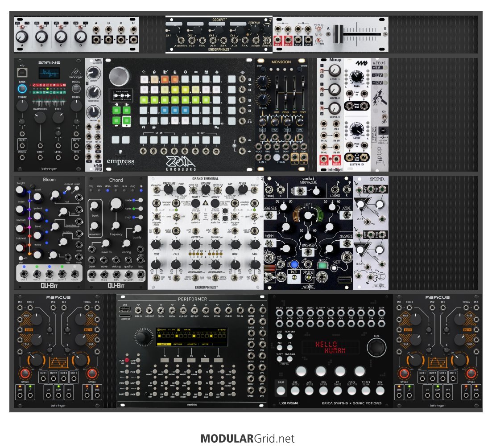Image resolution: width=496 pixels, height=448 pixels.
Task: Click the TIMBRE knob on the Brains module
Action: [22, 105]
